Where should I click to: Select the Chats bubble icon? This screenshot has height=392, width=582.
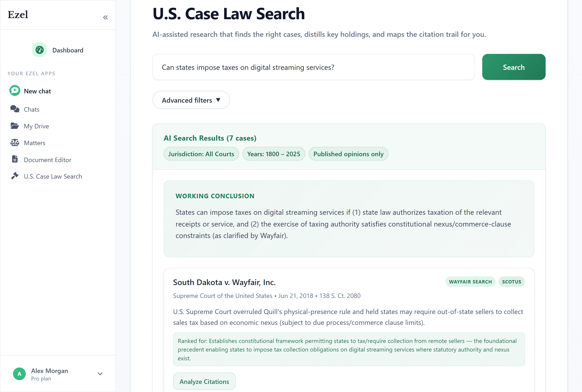tap(14, 109)
